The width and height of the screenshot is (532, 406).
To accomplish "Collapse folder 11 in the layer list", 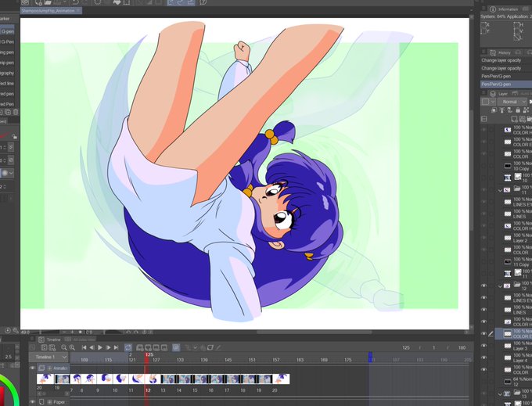I will click(500, 190).
